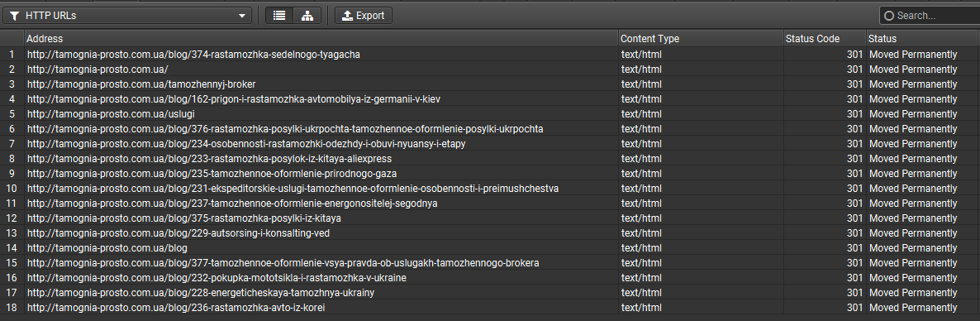
Task: Click the upload icon in the Export button
Action: pos(348,16)
